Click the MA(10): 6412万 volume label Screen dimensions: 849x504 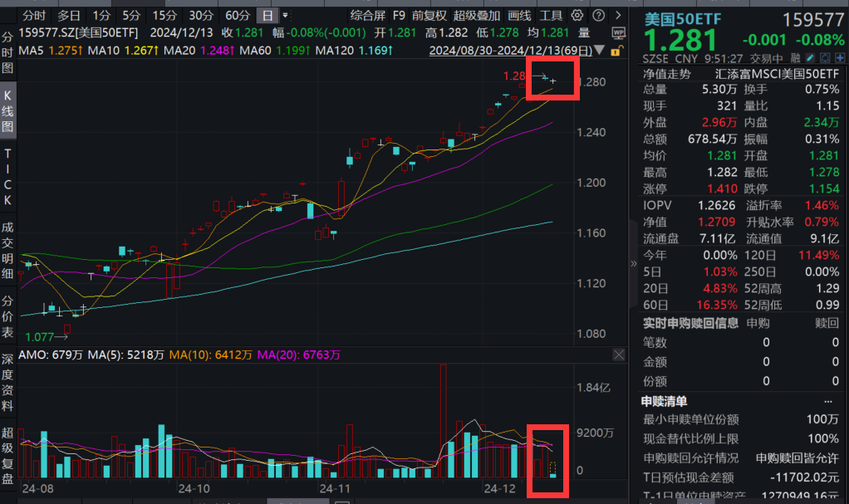pyautogui.click(x=211, y=355)
